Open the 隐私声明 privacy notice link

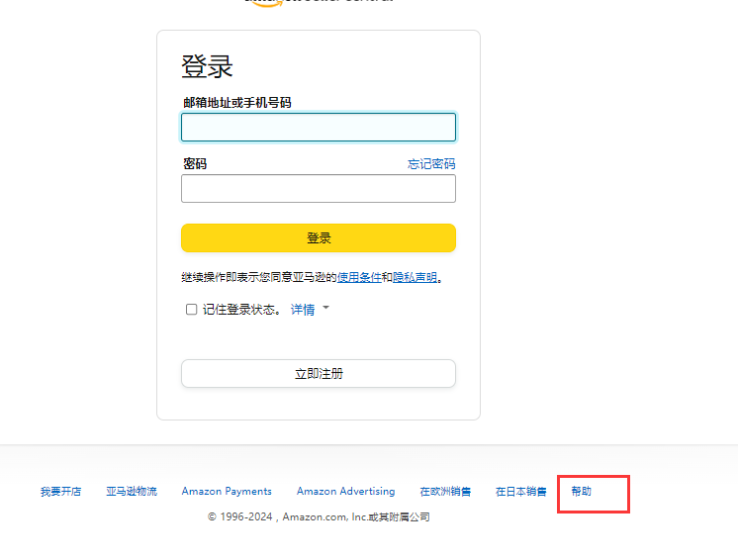click(x=415, y=277)
